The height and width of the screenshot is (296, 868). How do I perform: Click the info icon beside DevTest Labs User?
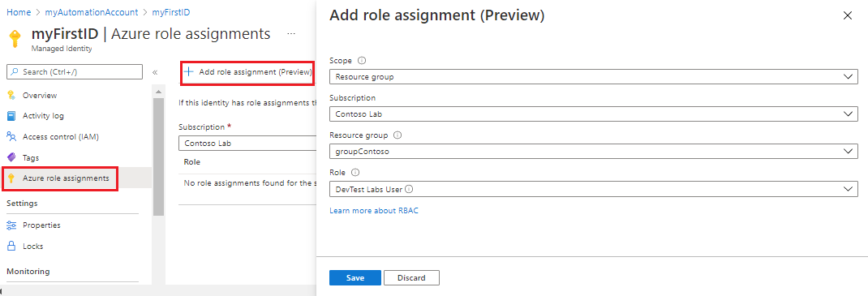[410, 189]
